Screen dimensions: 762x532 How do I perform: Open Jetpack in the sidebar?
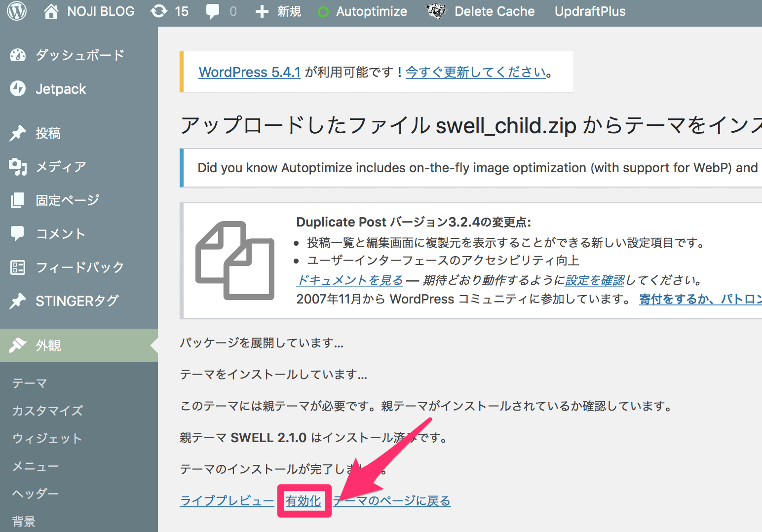pyautogui.click(x=61, y=89)
